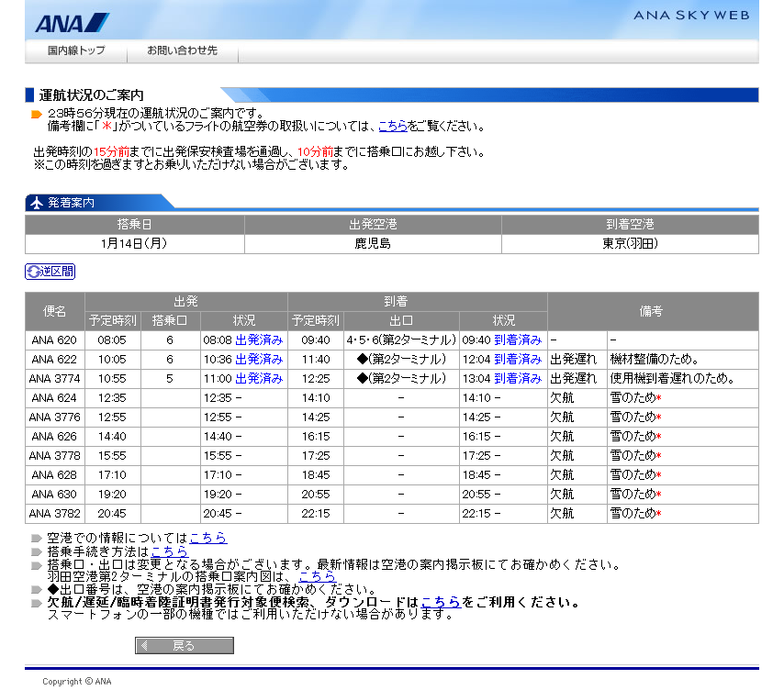This screenshot has width=784, height=690.
Task: Click the Copyright © ANA footer text
Action: (77, 682)
